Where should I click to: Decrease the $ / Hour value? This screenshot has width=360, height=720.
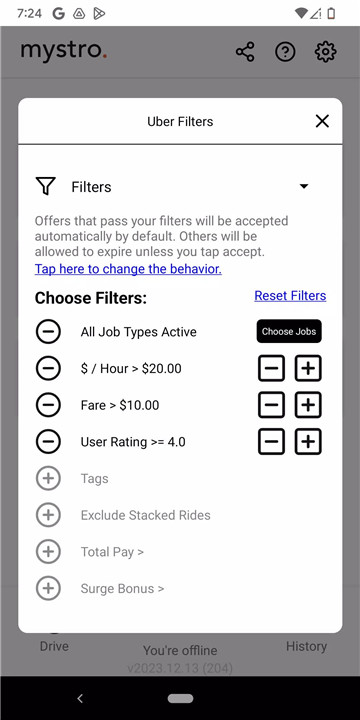click(271, 368)
